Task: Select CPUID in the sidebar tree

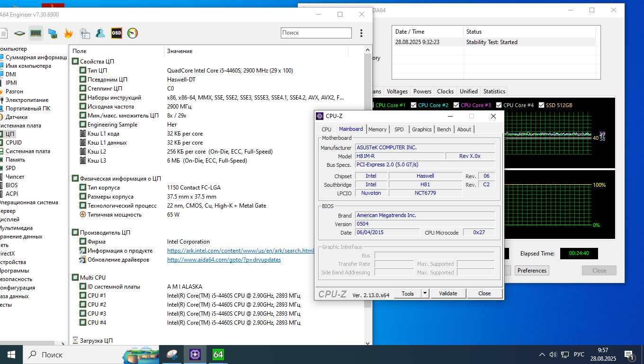Action: tap(14, 143)
